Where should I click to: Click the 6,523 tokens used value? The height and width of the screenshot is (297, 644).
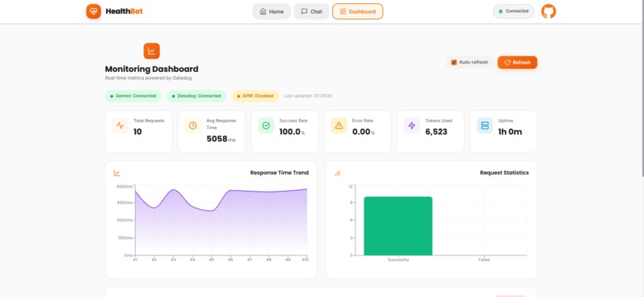[x=436, y=132]
